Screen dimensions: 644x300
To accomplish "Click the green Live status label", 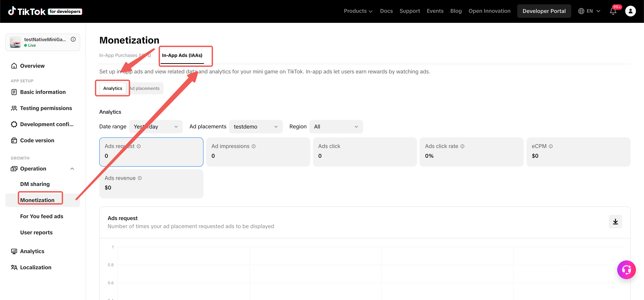I will click(30, 45).
